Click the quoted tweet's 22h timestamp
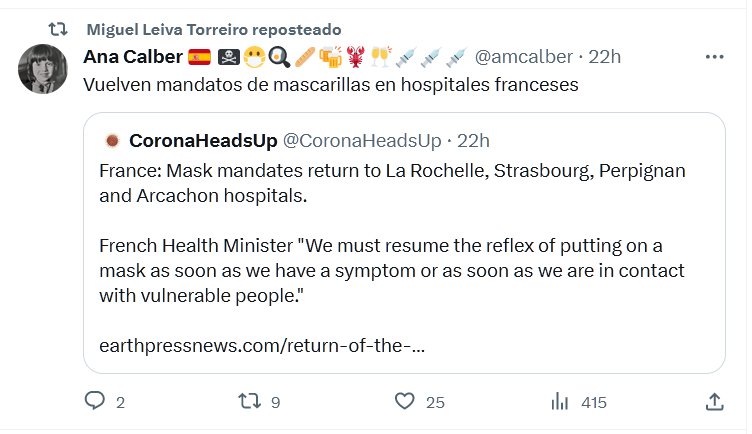The width and height of the screenshot is (752, 434). 472,139
